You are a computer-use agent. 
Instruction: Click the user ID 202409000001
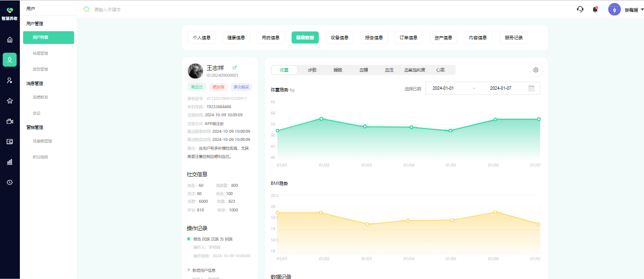coord(222,75)
